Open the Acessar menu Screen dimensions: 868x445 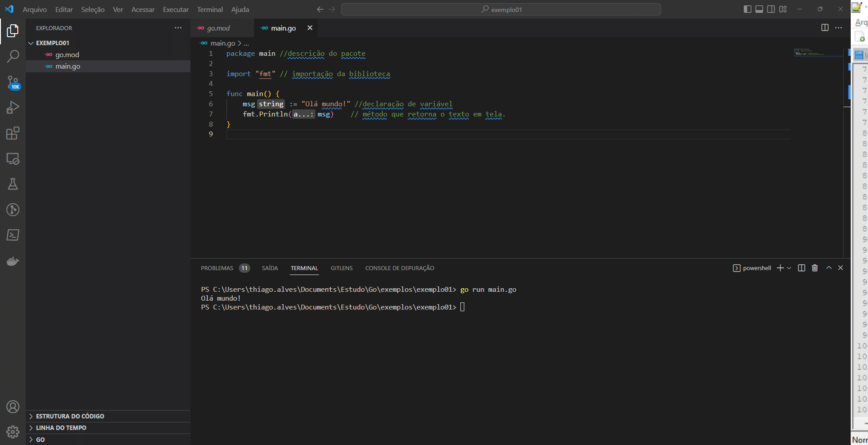coord(143,9)
